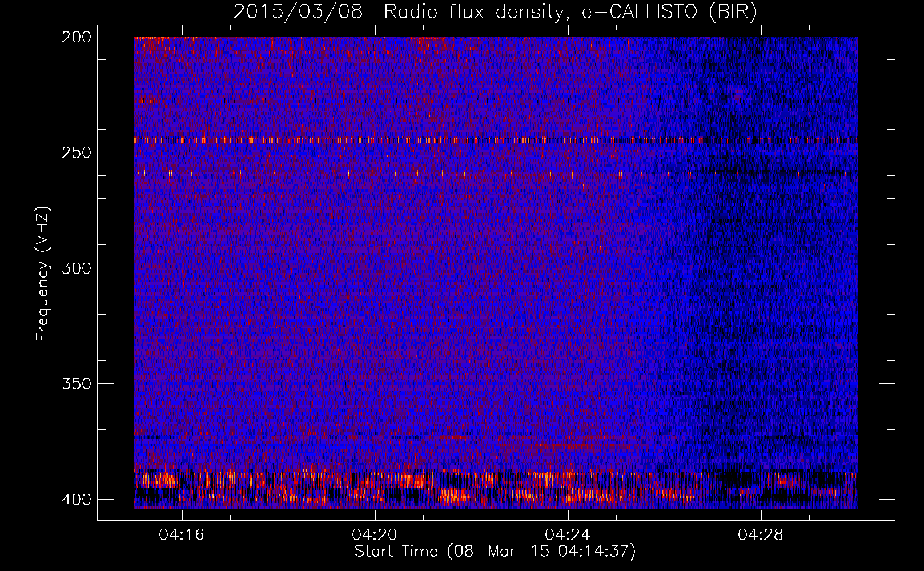The width and height of the screenshot is (924, 571).
Task: Click the 400 frequency tick label
Action: [x=76, y=499]
